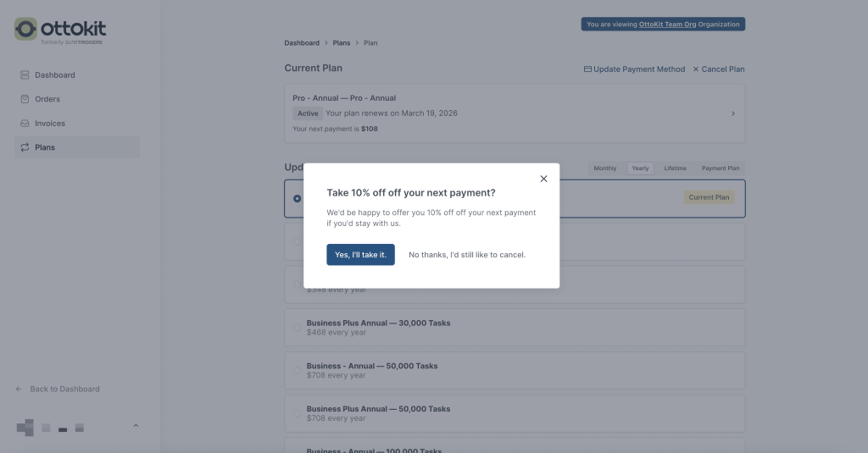Click No thanks, I'd still like to cancel
This screenshot has height=453, width=868.
(x=467, y=255)
